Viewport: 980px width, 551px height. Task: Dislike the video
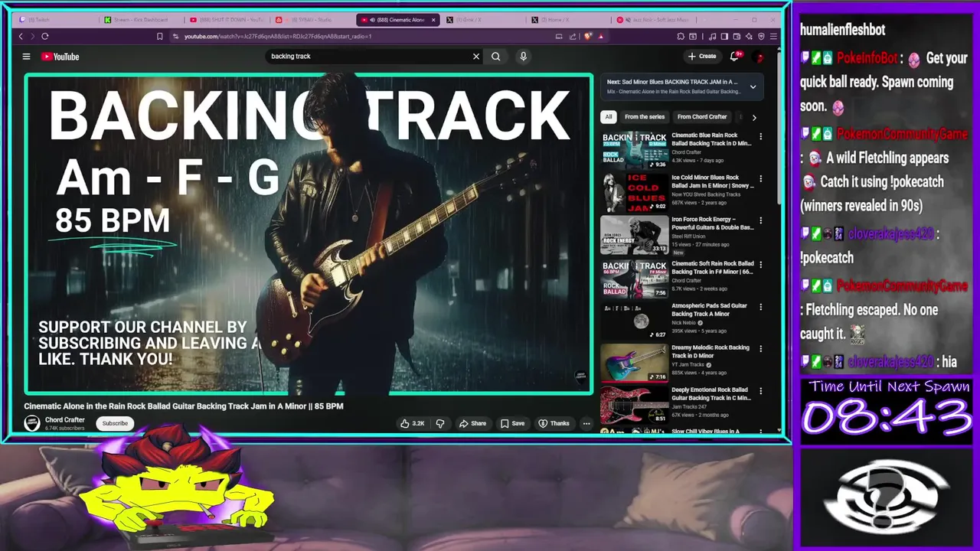click(440, 423)
